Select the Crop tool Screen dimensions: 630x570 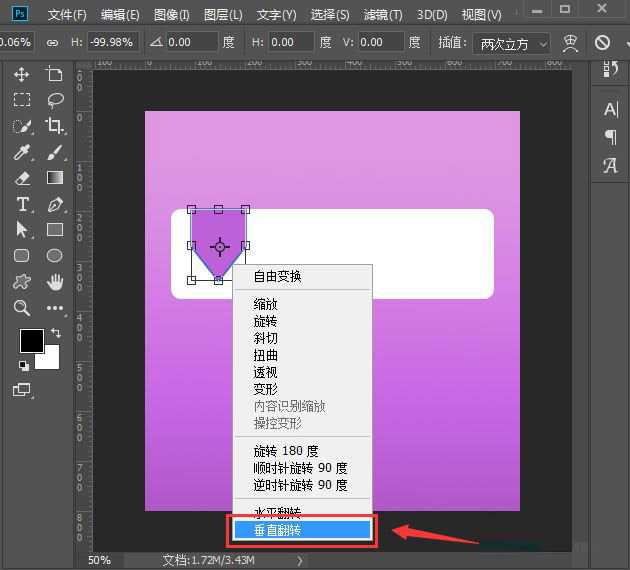click(x=55, y=126)
